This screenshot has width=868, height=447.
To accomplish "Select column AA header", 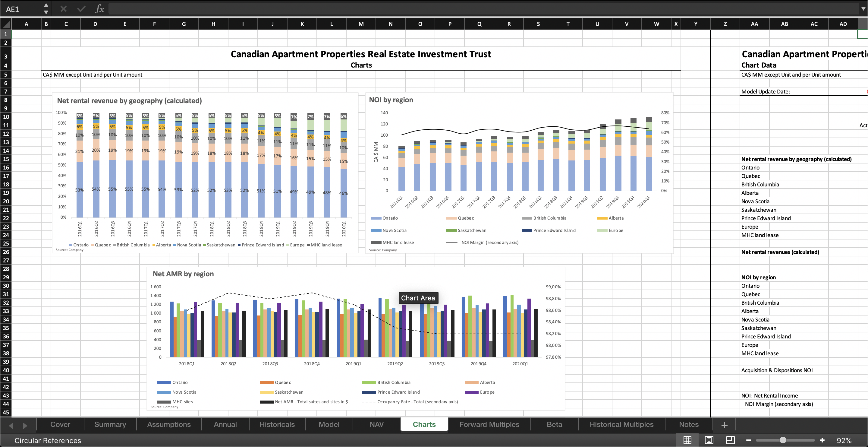I will [754, 24].
